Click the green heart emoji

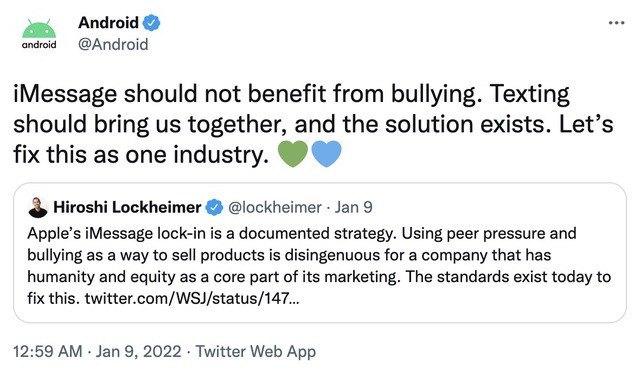[293, 154]
